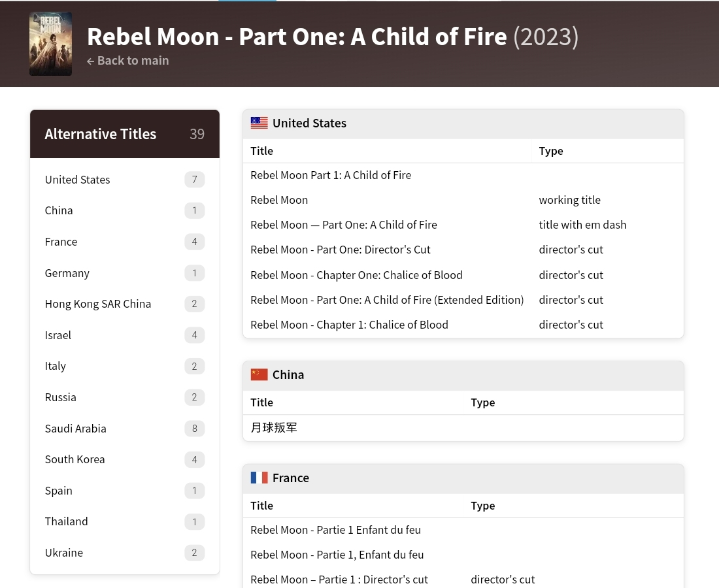The width and height of the screenshot is (719, 588).
Task: Click the back arrow beside Back to main
Action: click(x=90, y=61)
